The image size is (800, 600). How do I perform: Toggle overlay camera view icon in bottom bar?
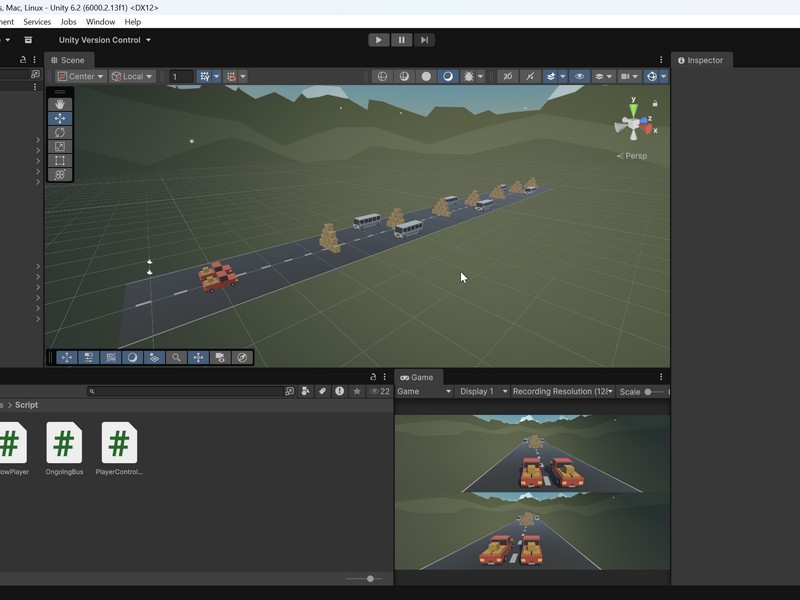(220, 358)
